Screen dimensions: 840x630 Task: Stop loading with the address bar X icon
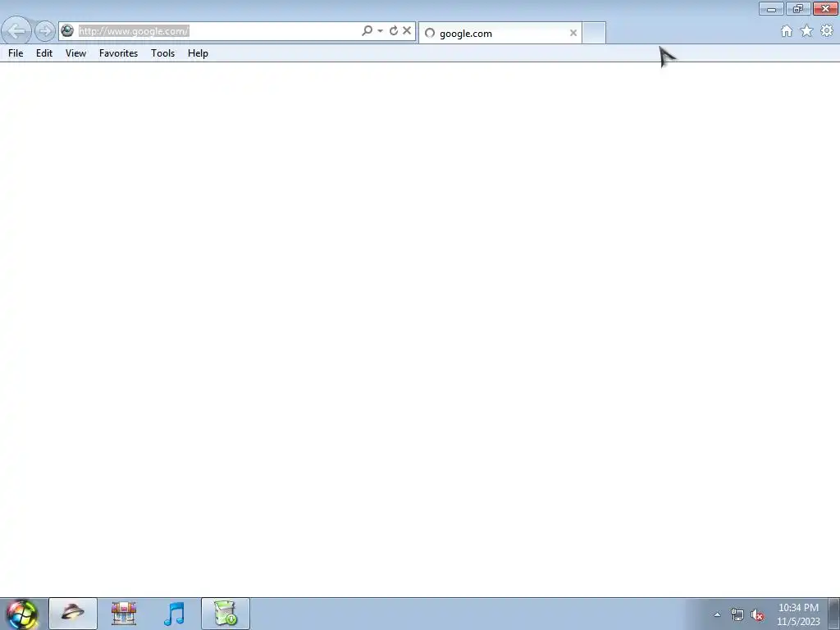(x=407, y=30)
